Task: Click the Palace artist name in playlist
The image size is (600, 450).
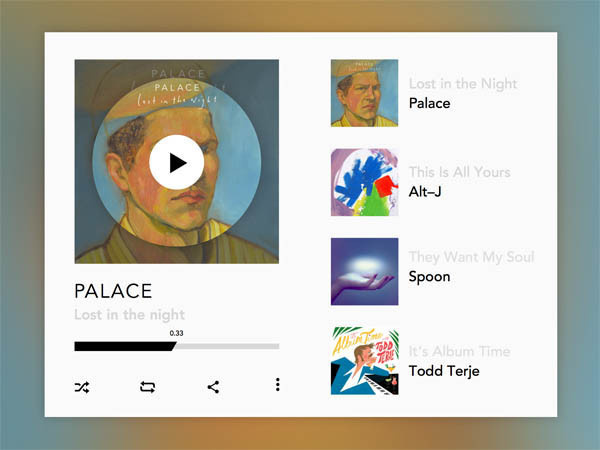Action: click(429, 103)
